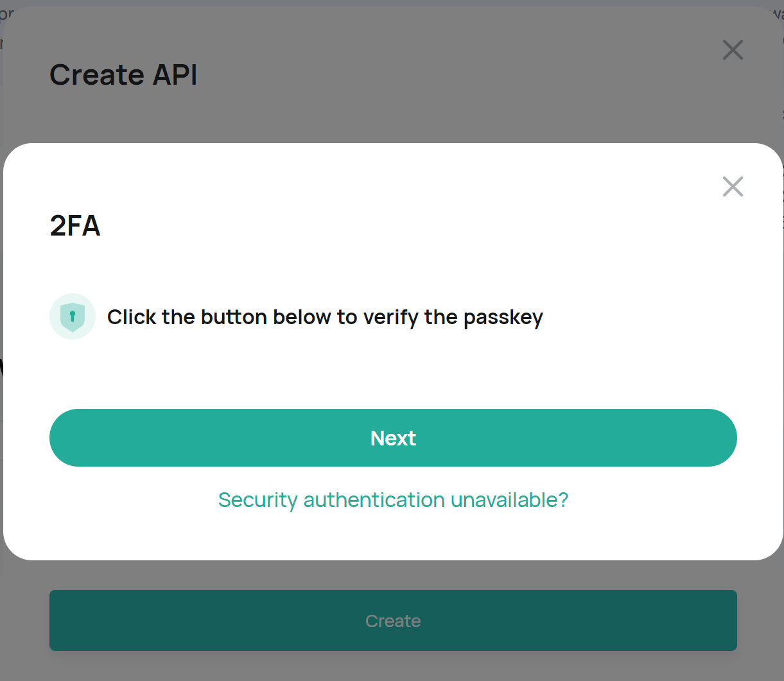Click the 2FA heading text

(x=75, y=226)
